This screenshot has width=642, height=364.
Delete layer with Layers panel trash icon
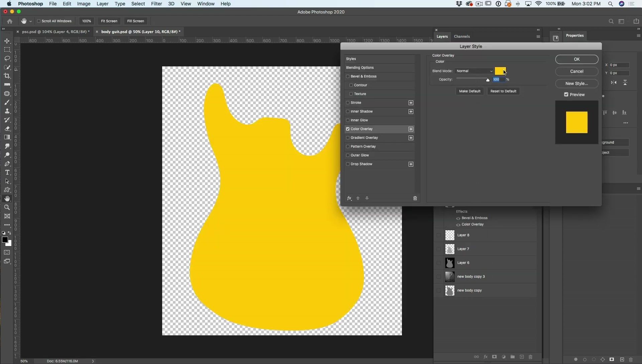coord(530,357)
